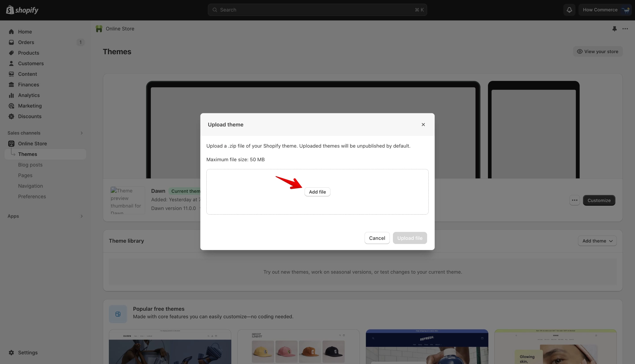
Task: Click the Dawn theme preview thumbnail
Action: pyautogui.click(x=128, y=200)
